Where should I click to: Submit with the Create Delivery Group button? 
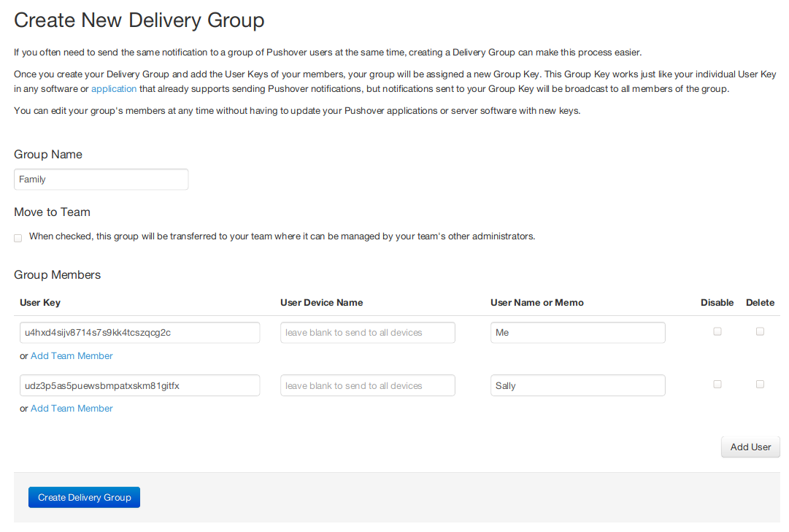click(84, 498)
